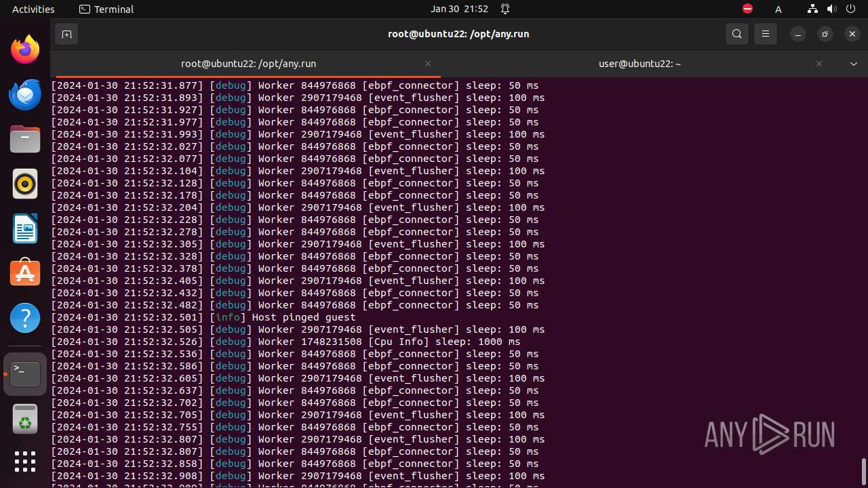Close the root@ubuntu22 /opt/any.run tab
This screenshot has width=868, height=488.
(428, 64)
